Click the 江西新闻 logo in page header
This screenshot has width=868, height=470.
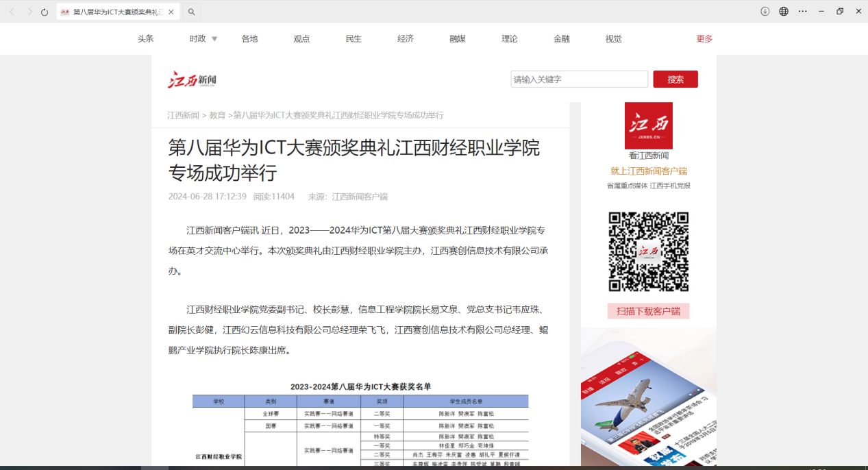[193, 79]
